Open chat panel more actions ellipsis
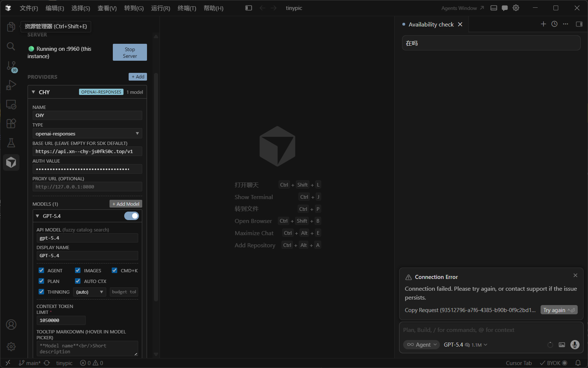 (566, 24)
